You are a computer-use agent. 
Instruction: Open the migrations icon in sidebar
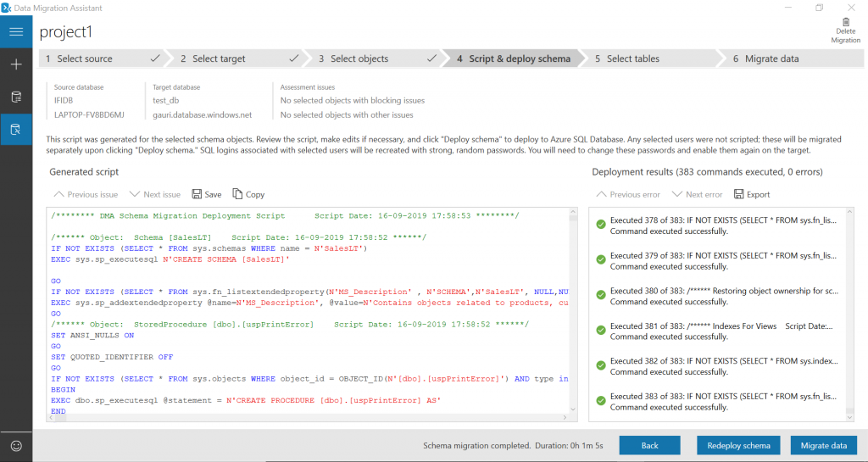coord(16,130)
